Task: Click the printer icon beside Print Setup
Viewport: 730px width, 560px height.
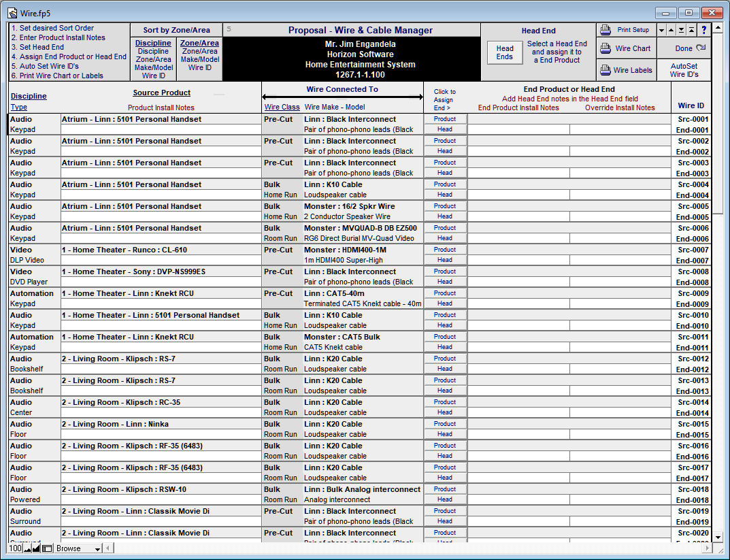Action: pos(605,30)
